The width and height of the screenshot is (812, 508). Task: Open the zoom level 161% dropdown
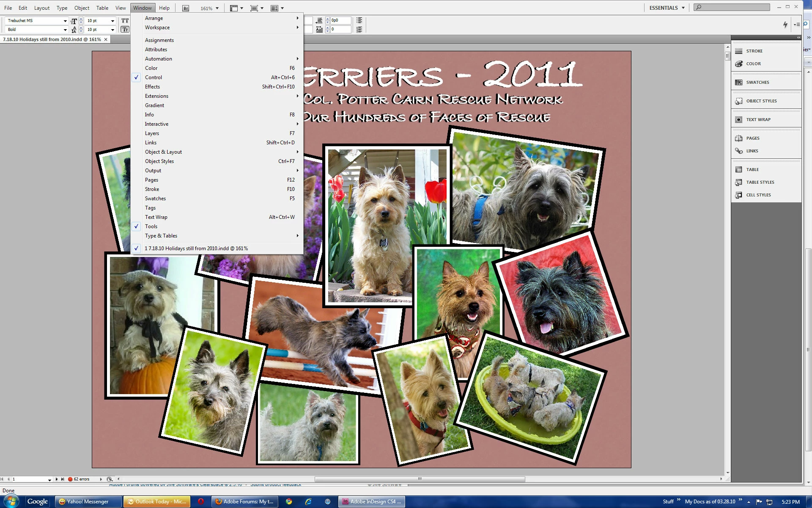pyautogui.click(x=217, y=8)
